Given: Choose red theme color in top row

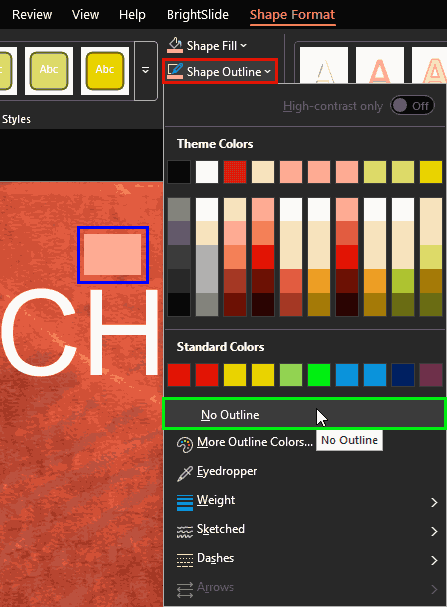Looking at the screenshot, I should (235, 172).
